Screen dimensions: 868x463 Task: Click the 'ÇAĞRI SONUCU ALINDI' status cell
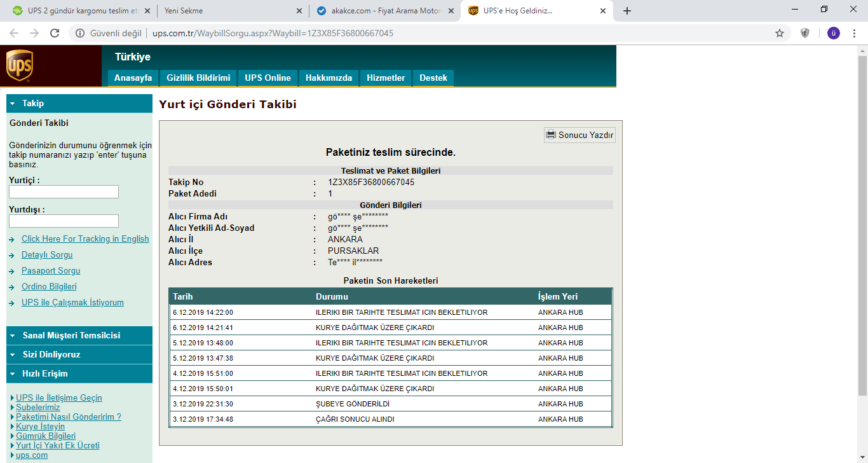[x=355, y=419]
